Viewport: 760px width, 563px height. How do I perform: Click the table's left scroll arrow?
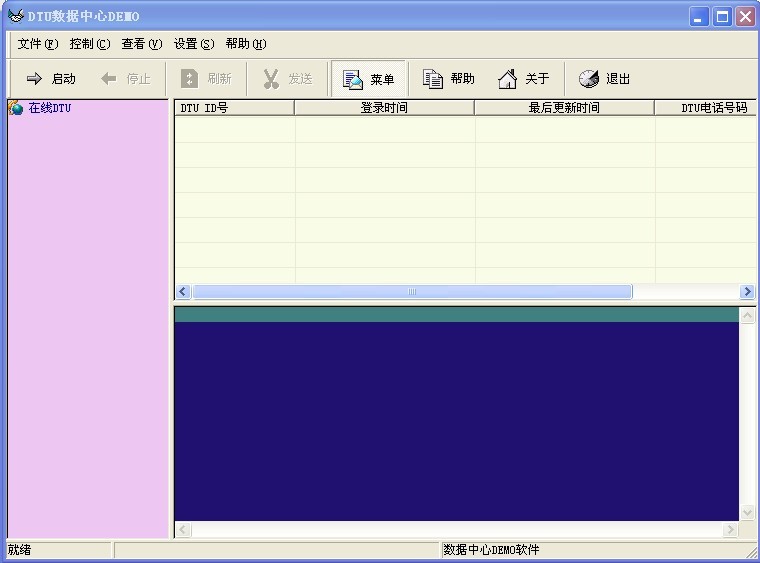[183, 291]
